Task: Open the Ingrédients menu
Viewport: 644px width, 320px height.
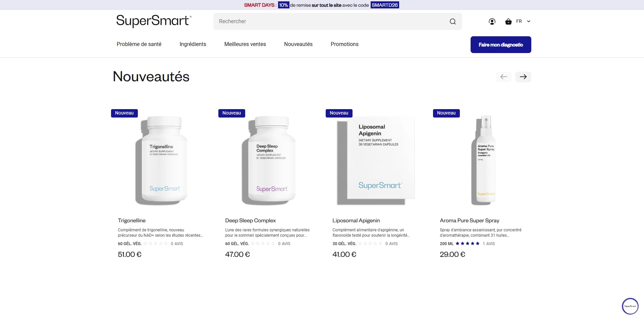Action: (x=193, y=44)
